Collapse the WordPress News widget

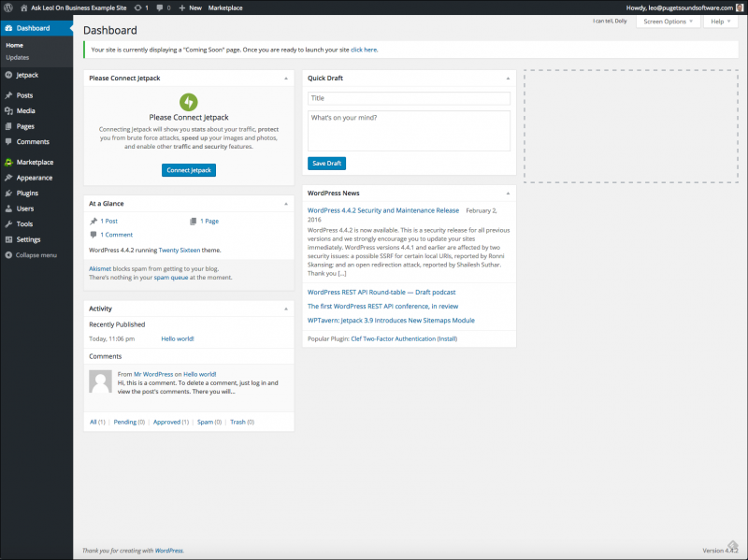coord(508,194)
